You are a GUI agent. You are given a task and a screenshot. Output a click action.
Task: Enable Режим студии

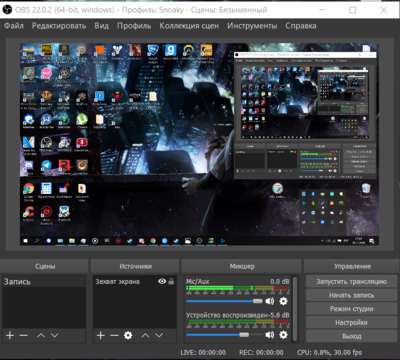351,309
